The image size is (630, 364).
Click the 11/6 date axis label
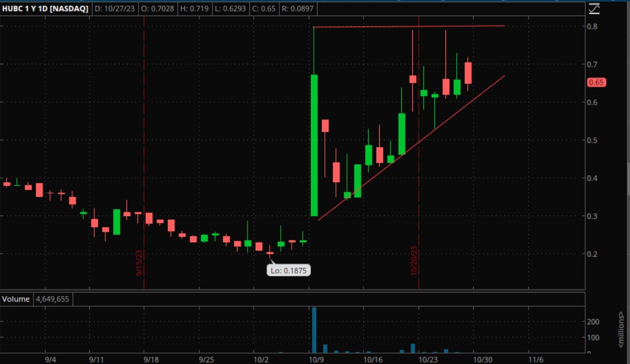536,359
